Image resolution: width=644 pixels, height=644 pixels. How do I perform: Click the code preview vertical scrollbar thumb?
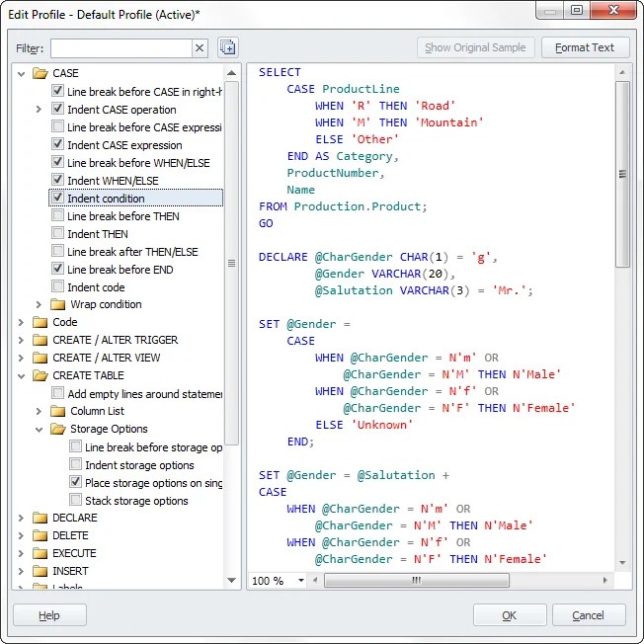622,174
